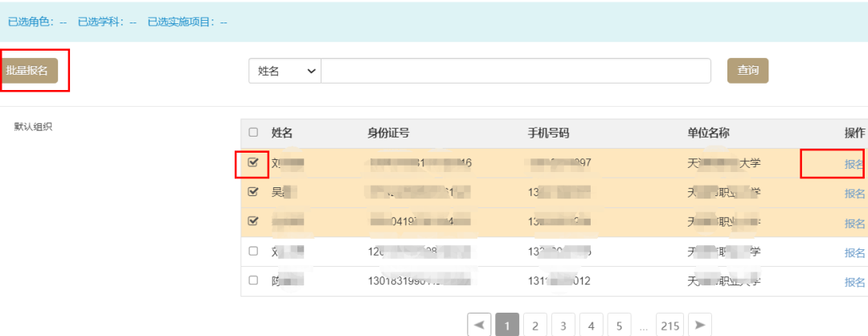This screenshot has width=868, height=336.
Task: Go to page 2
Action: point(535,325)
